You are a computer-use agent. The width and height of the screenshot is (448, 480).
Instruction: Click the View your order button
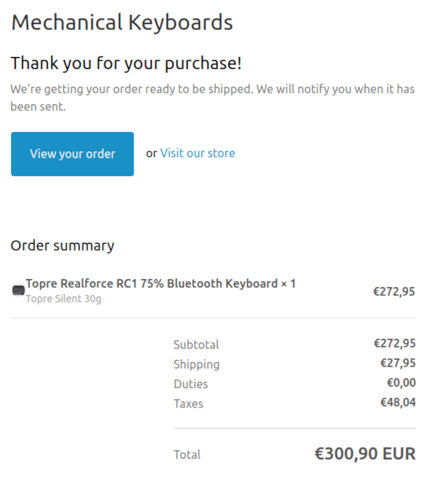[x=72, y=154]
